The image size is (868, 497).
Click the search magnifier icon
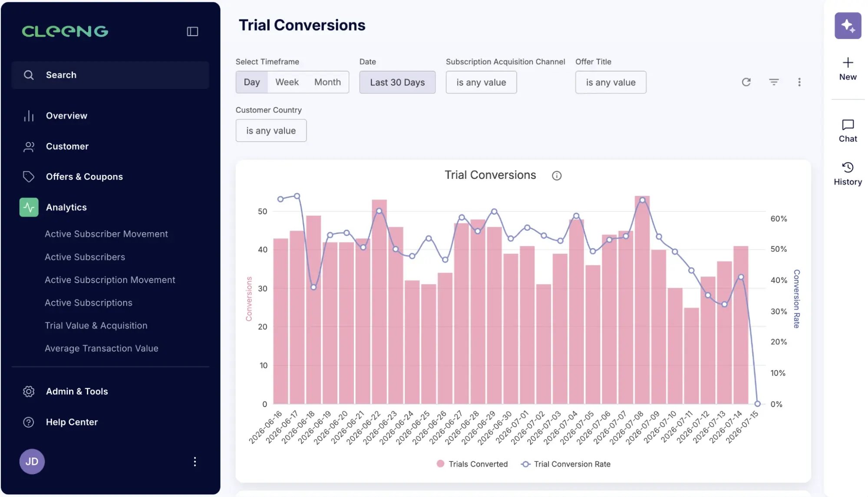coord(29,75)
